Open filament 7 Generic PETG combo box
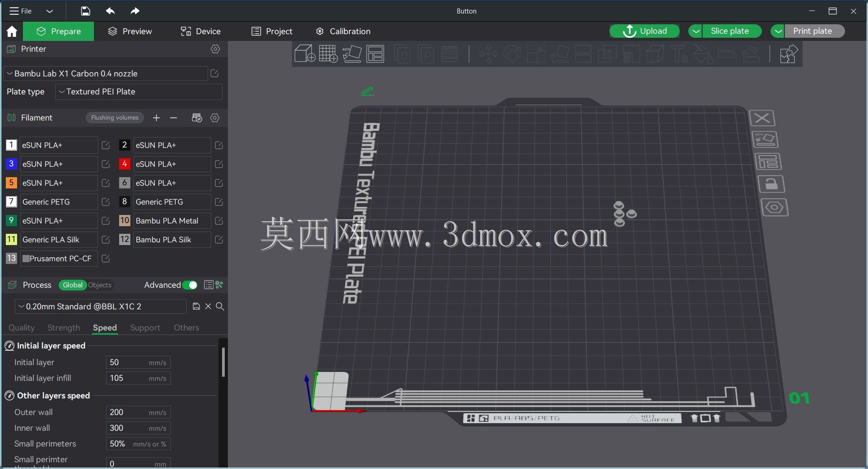 [x=58, y=202]
